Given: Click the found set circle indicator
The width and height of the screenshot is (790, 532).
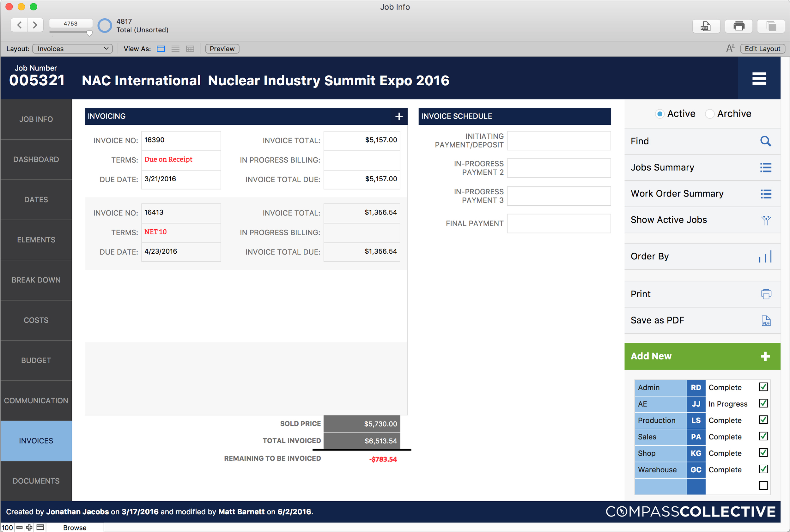Looking at the screenshot, I should tap(105, 26).
